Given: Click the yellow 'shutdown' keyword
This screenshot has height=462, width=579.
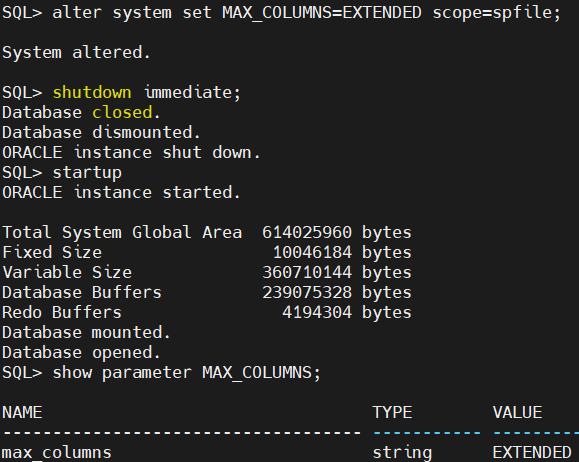Looking at the screenshot, I should click(x=92, y=92).
